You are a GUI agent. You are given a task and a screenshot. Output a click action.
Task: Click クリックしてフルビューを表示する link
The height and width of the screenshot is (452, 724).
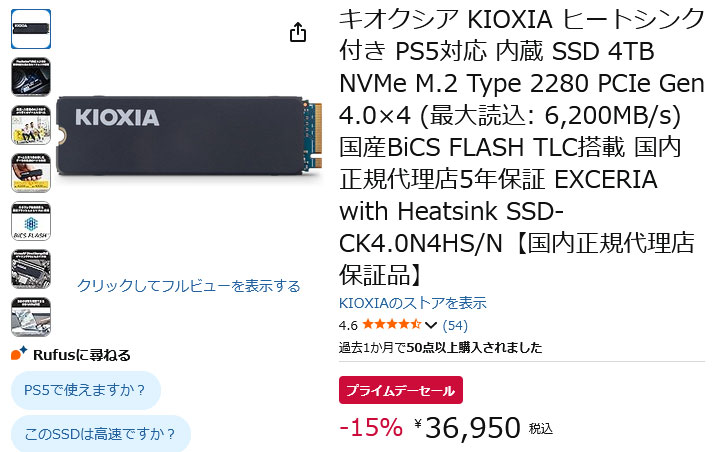(189, 286)
